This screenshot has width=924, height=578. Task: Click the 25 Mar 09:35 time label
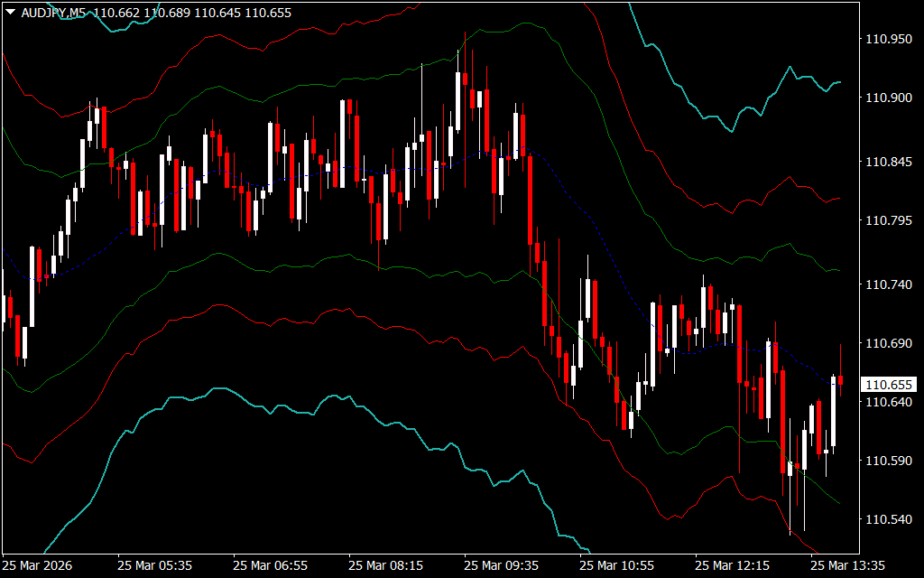[x=501, y=565]
